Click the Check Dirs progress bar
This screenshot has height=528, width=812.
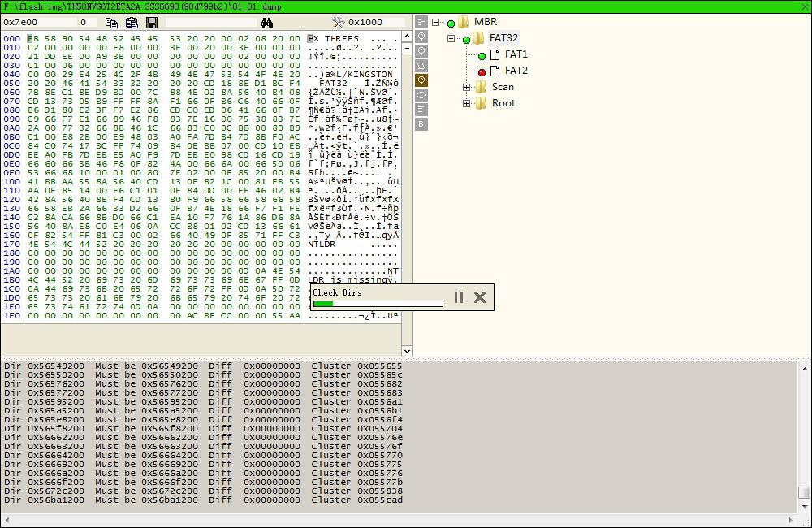[x=378, y=304]
